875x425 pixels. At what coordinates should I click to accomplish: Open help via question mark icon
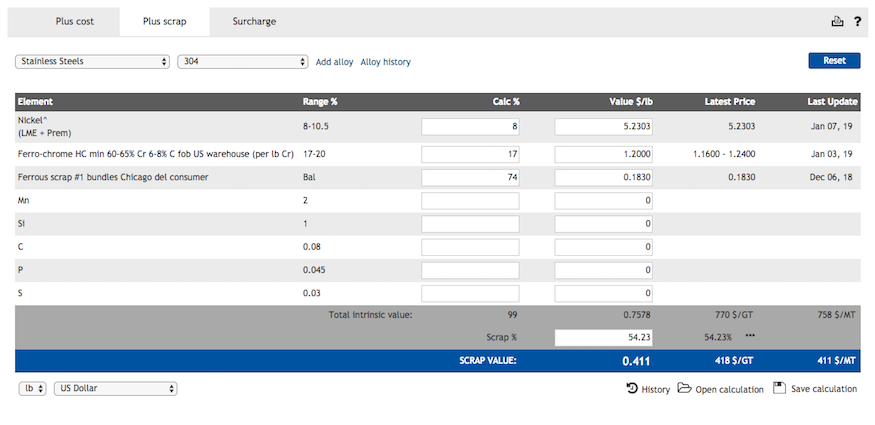857,21
